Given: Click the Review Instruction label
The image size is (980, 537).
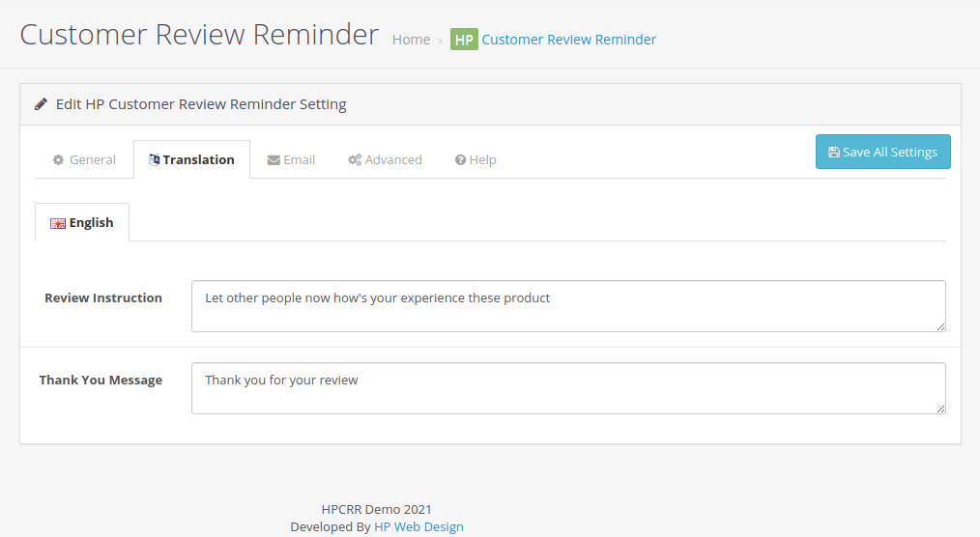Looking at the screenshot, I should 103,298.
